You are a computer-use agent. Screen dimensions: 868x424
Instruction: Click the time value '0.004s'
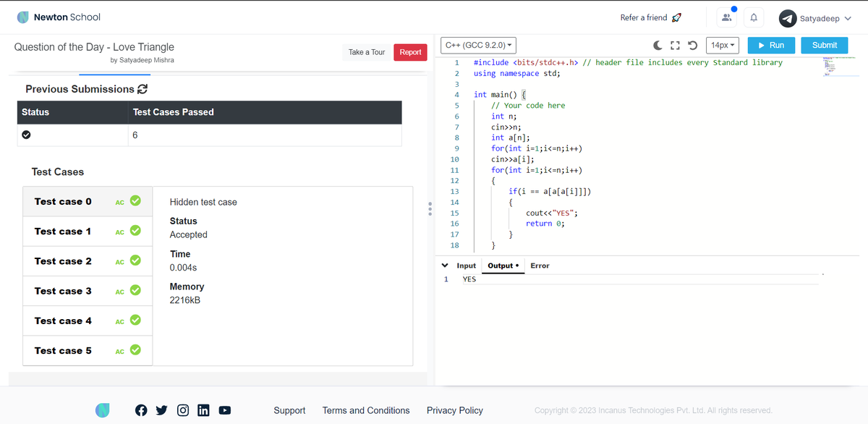click(183, 268)
